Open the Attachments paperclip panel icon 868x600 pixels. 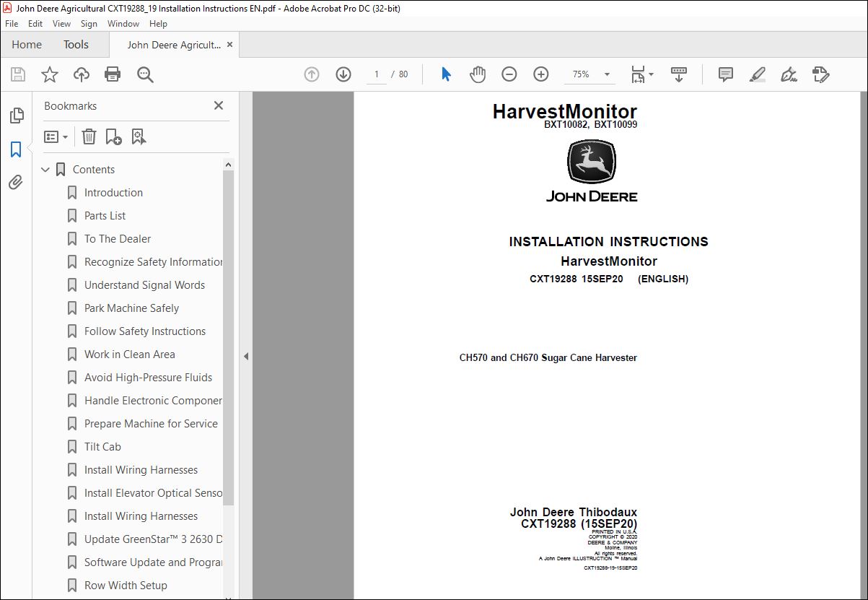pyautogui.click(x=16, y=182)
